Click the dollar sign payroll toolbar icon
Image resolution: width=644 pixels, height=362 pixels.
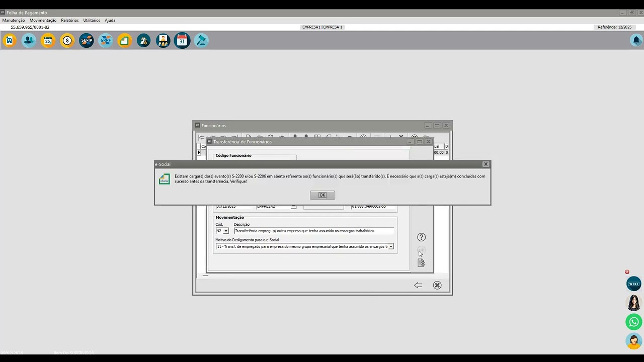tap(67, 41)
